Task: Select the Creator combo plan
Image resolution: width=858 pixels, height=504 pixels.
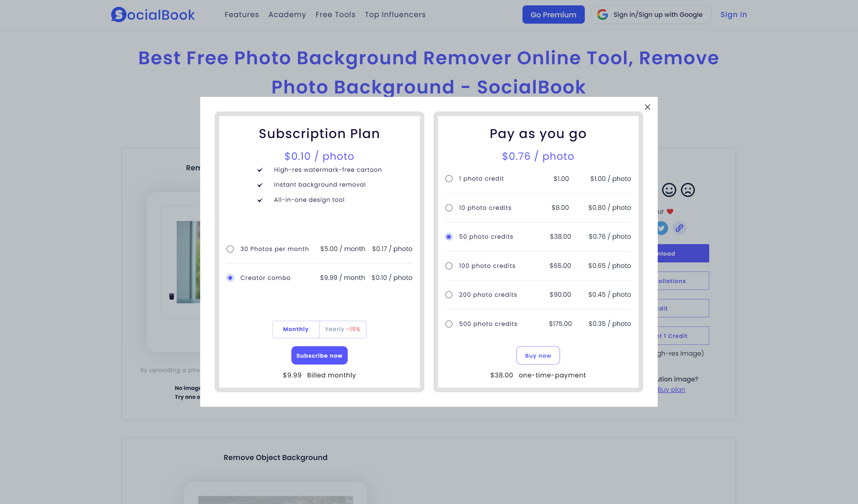Action: point(230,278)
